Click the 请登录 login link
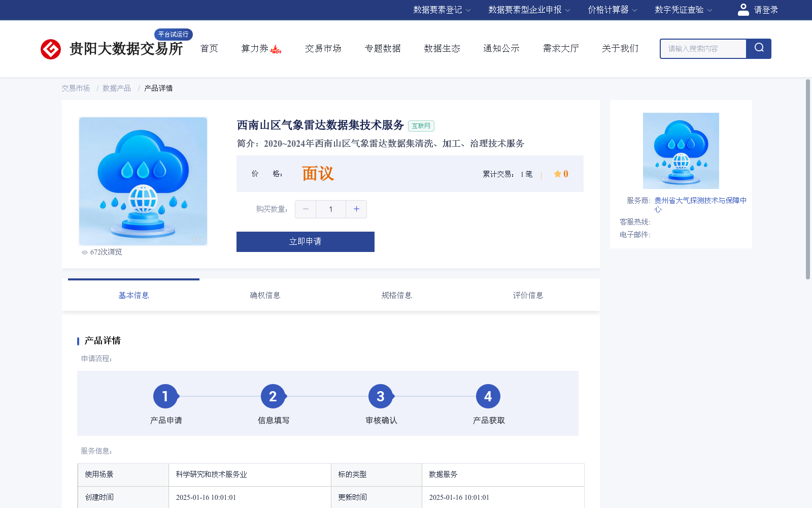This screenshot has height=508, width=812. [x=766, y=10]
